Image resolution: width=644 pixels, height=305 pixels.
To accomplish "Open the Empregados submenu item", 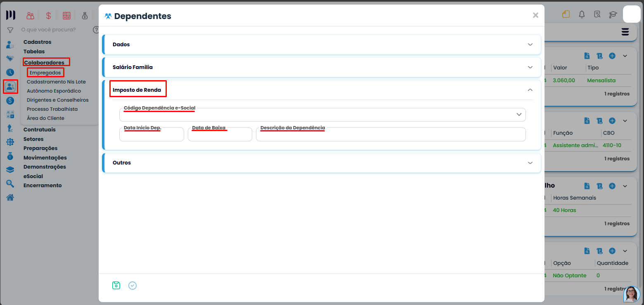I will point(45,73).
